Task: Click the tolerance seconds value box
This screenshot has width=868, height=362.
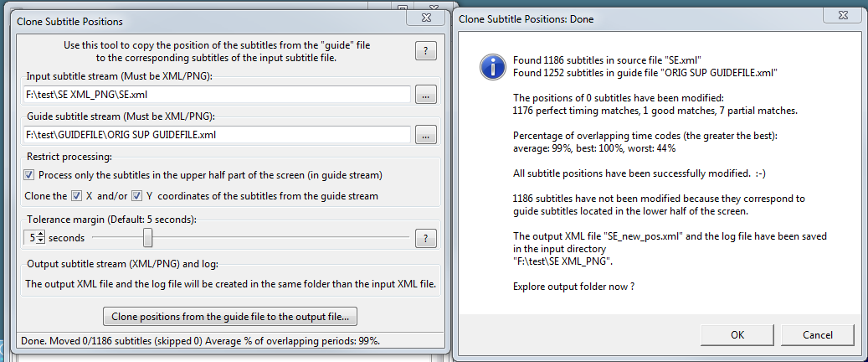Action: click(32, 238)
